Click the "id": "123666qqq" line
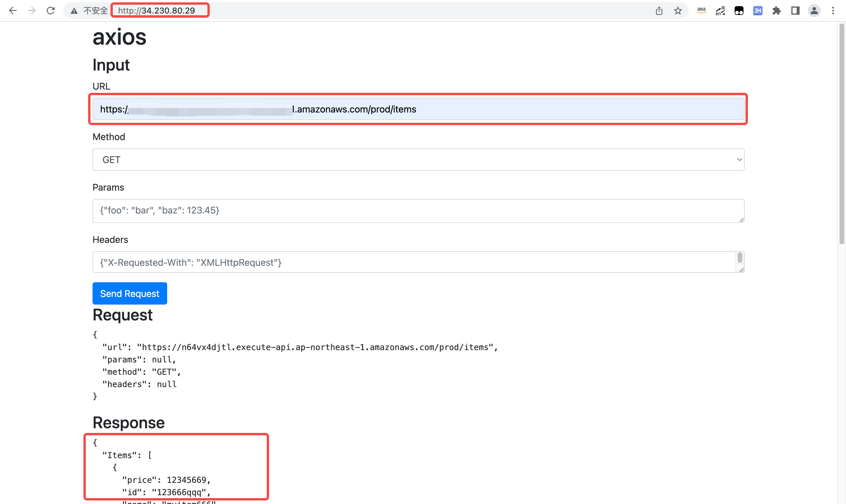The width and height of the screenshot is (846, 504). [x=167, y=492]
